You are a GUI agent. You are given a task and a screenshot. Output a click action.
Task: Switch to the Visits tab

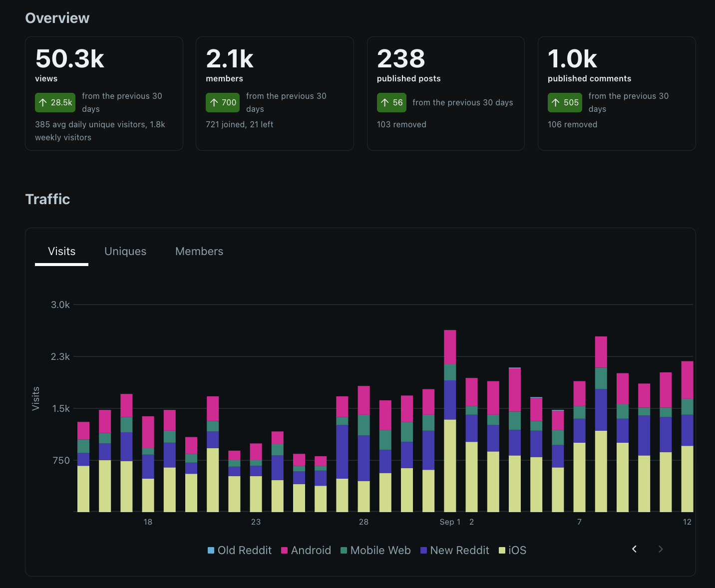pyautogui.click(x=61, y=252)
